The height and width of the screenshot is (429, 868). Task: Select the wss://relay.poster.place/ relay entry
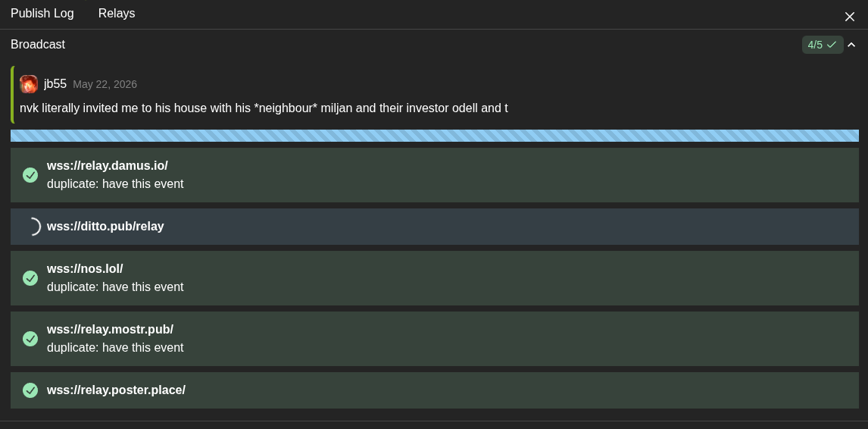(435, 390)
